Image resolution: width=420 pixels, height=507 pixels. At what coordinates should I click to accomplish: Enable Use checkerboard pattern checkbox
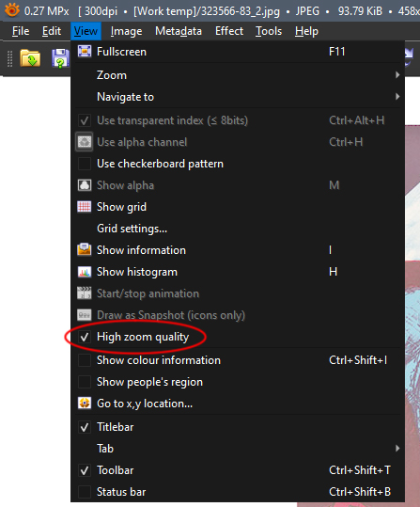(x=85, y=164)
